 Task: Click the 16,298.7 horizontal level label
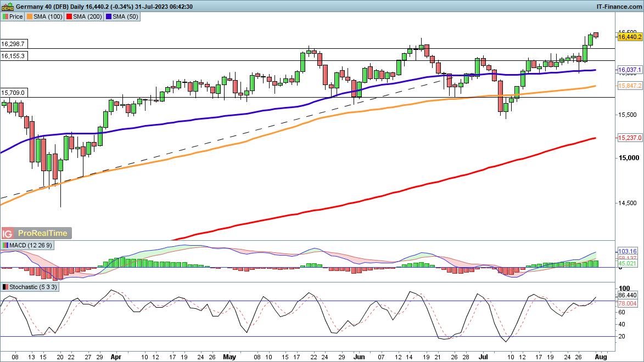[13, 44]
